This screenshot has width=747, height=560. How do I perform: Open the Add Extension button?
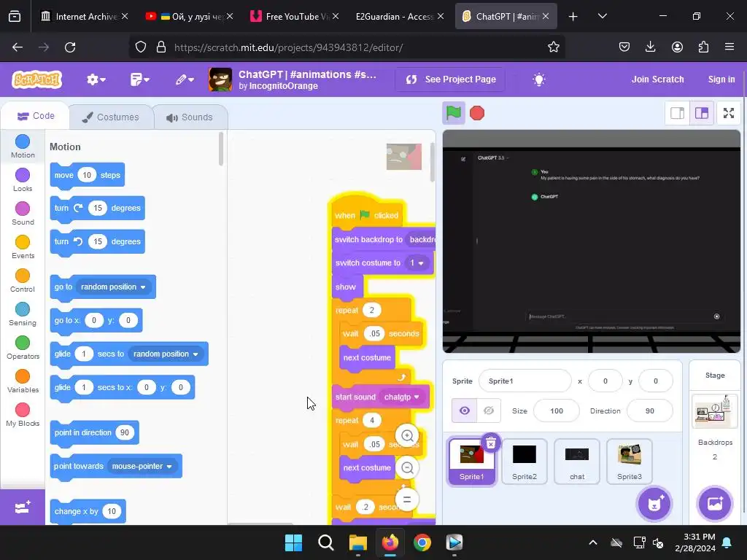pos(23,507)
